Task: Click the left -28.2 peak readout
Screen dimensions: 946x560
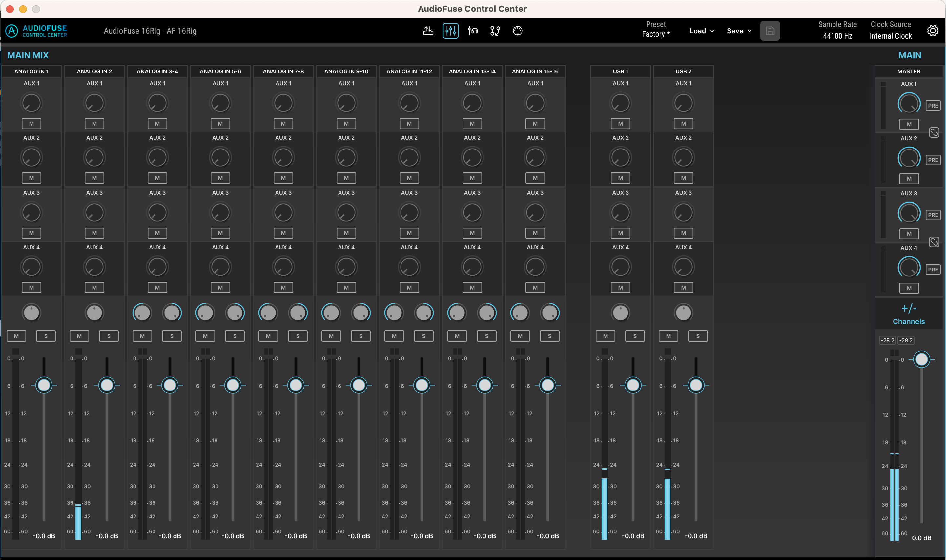Action: point(887,340)
